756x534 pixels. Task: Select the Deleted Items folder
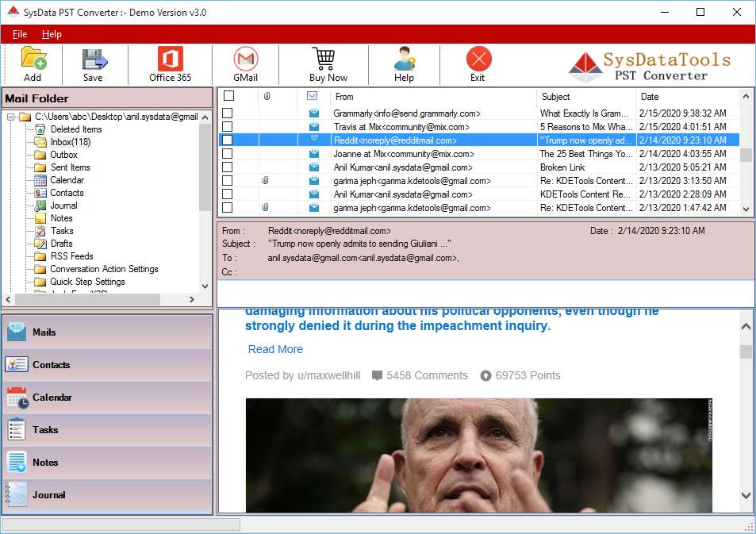[x=76, y=129]
